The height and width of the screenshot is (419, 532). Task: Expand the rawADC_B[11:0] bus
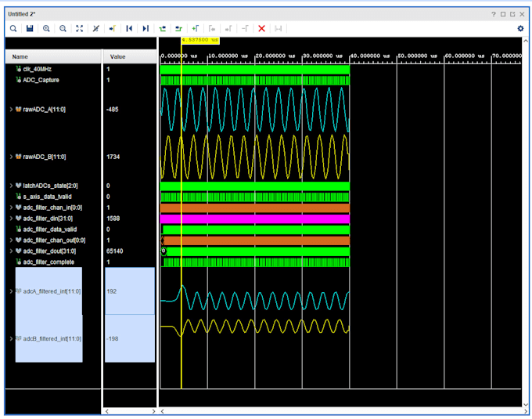(x=11, y=157)
